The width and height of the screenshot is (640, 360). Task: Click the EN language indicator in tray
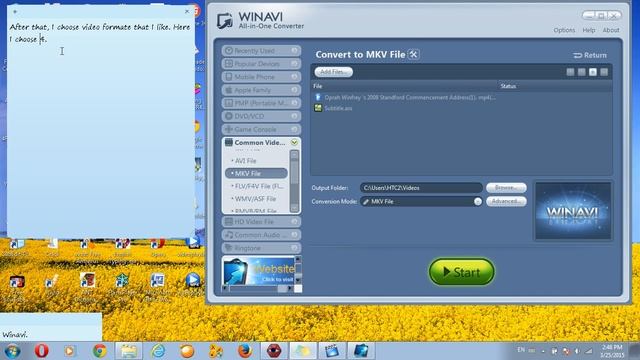521,350
